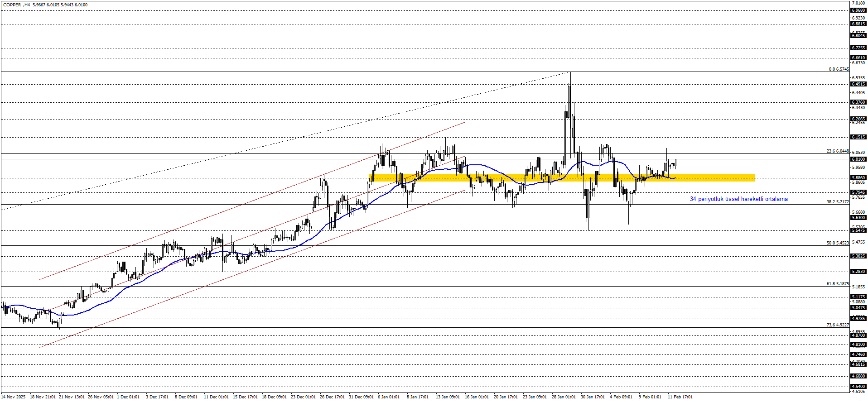
Task: Select the Fibonacci '50.0 5.4523' level label
Action: pyautogui.click(x=838, y=243)
